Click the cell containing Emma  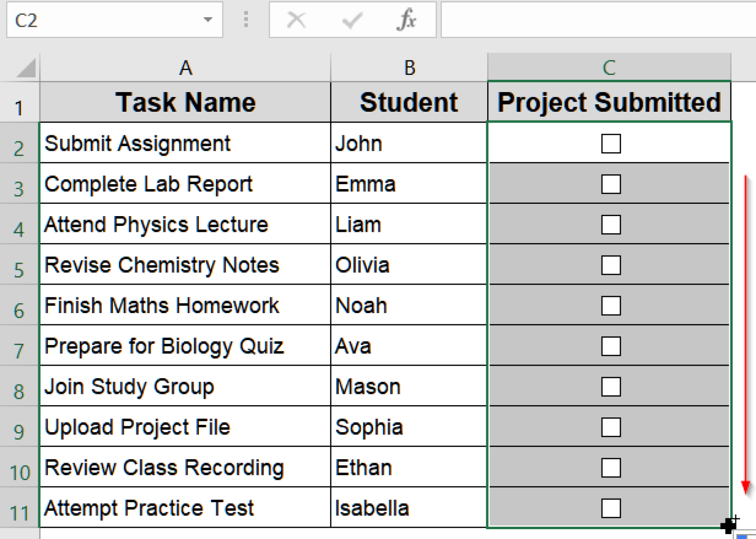pyautogui.click(x=409, y=184)
